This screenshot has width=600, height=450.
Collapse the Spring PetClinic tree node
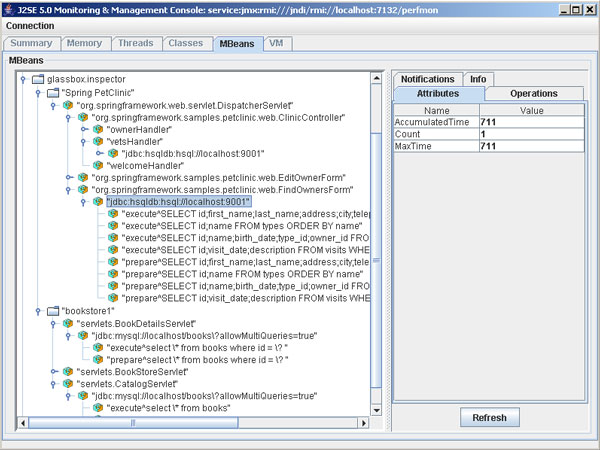click(37, 92)
